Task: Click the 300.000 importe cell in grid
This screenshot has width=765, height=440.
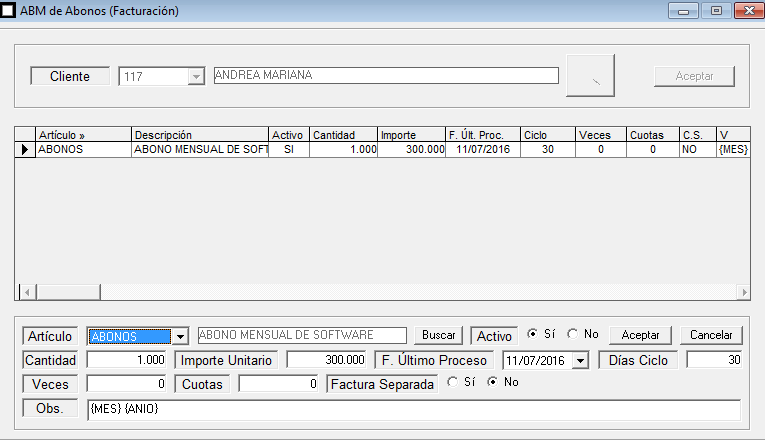Action: (411, 149)
